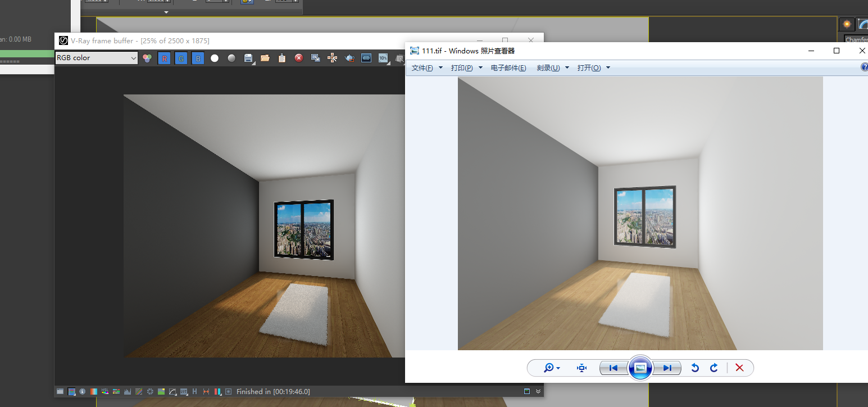Toggle the LUT correction icon
Screen dimensions: 868x407
(x=184, y=391)
